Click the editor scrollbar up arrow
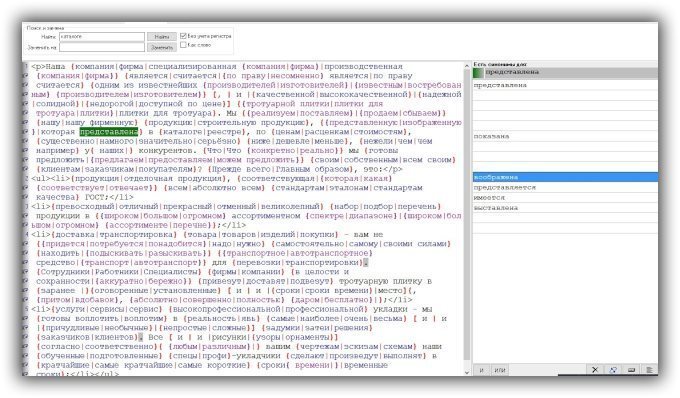 [x=467, y=66]
